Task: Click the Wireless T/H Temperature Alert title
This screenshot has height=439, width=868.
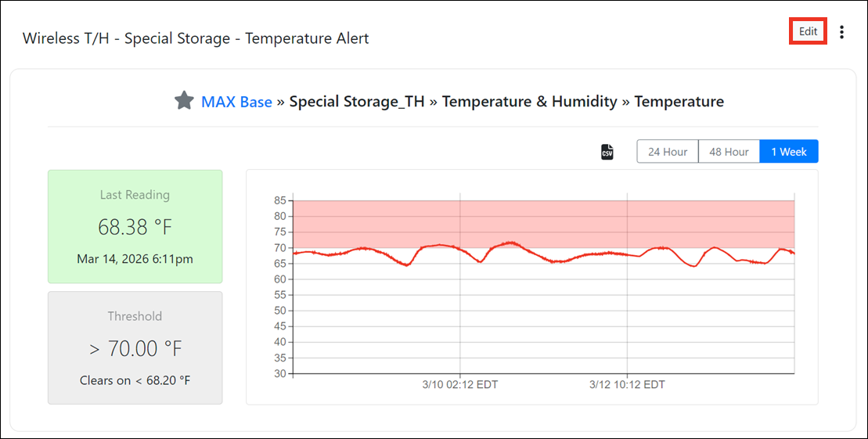Action: point(196,38)
